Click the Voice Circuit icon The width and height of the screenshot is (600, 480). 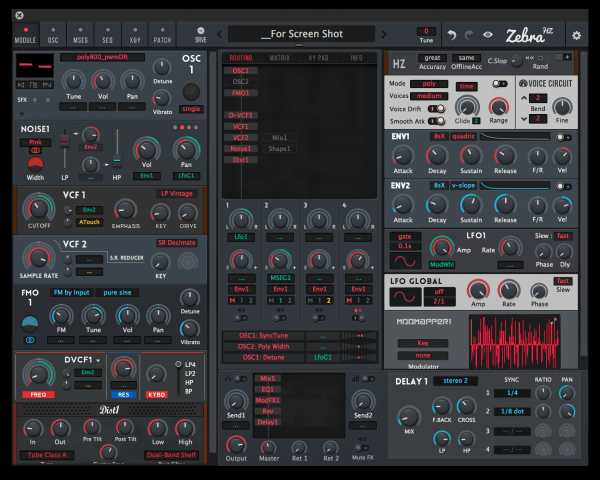523,83
